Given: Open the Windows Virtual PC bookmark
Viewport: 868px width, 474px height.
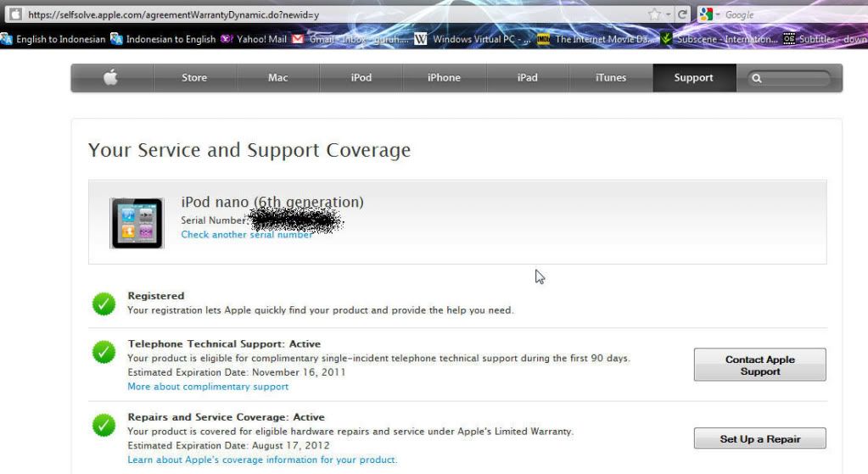Looking at the screenshot, I should [x=473, y=39].
